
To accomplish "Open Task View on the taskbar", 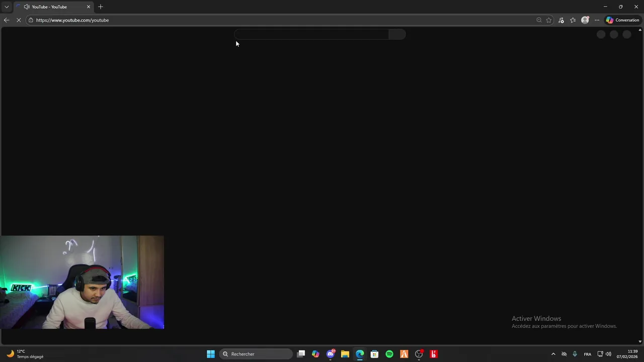I will click(x=301, y=354).
